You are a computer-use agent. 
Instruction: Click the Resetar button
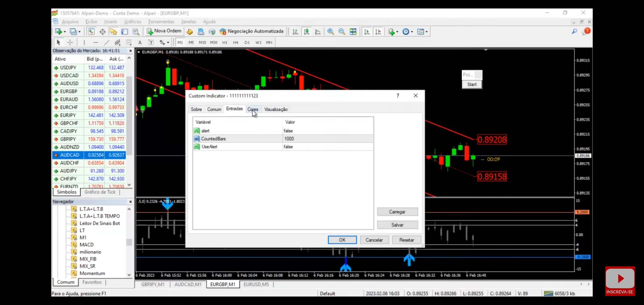click(x=406, y=240)
